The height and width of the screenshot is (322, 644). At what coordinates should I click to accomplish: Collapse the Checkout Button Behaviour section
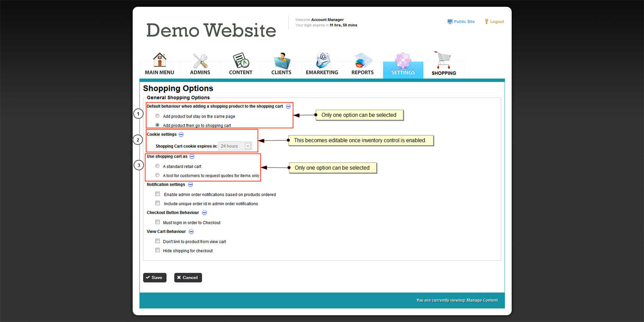click(x=204, y=213)
